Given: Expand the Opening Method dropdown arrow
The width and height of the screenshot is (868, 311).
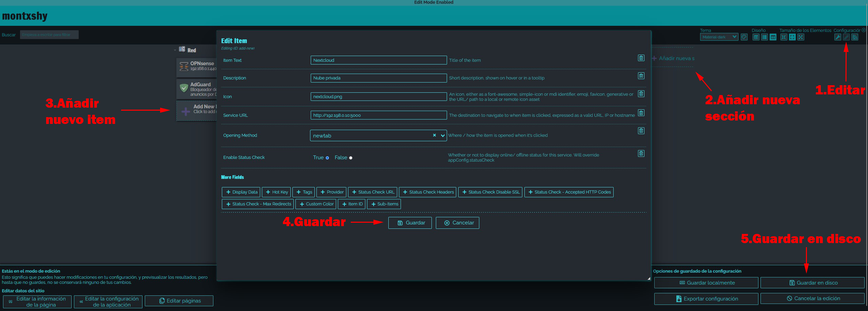Looking at the screenshot, I should click(x=443, y=136).
